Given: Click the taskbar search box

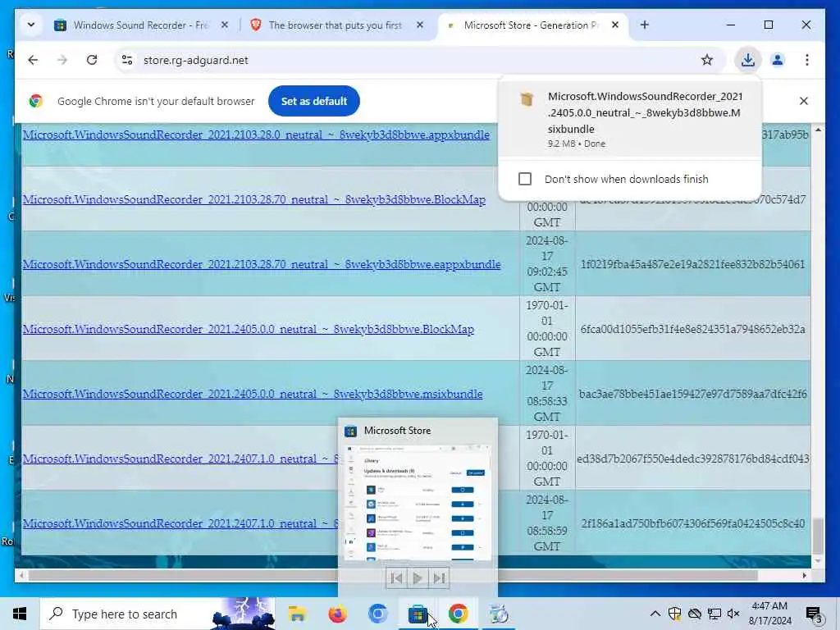Looking at the screenshot, I should click(x=158, y=614).
